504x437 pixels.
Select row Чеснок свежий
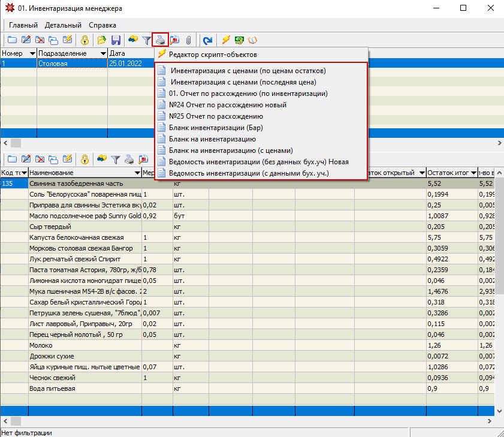click(247, 378)
